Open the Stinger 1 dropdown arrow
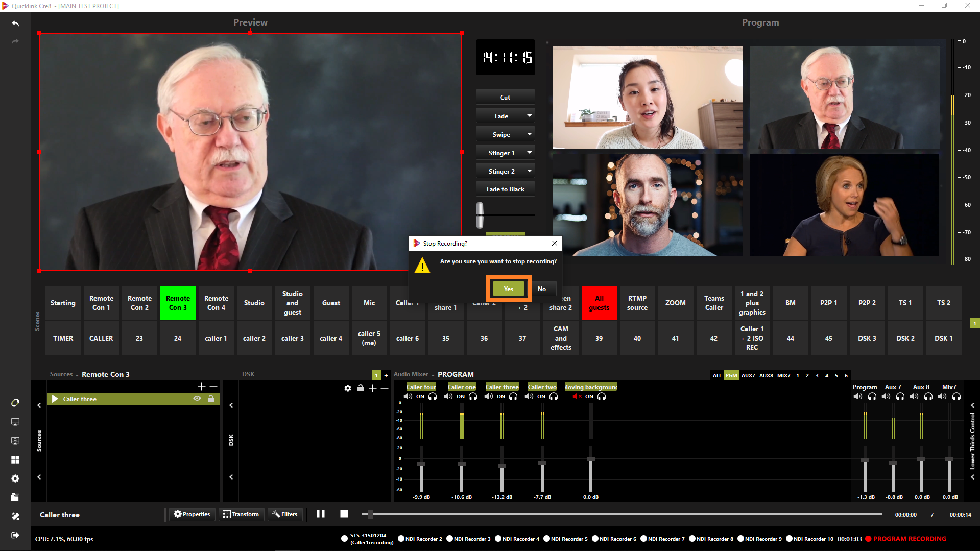Viewport: 980px width, 551px height. point(530,153)
